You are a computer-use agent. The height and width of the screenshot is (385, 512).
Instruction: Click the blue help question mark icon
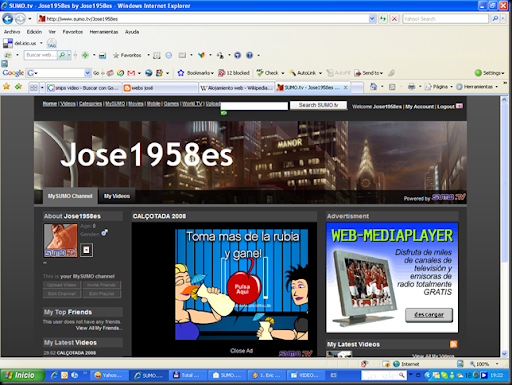[x=249, y=55]
